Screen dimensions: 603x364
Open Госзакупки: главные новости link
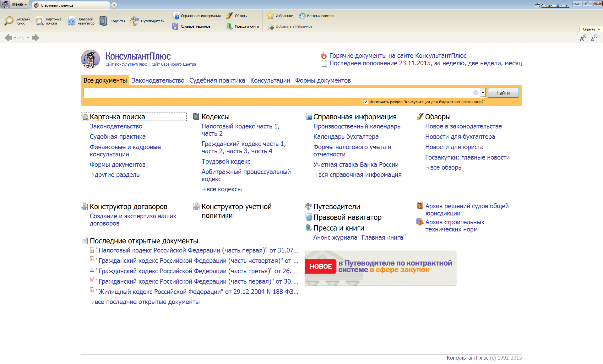tap(467, 157)
